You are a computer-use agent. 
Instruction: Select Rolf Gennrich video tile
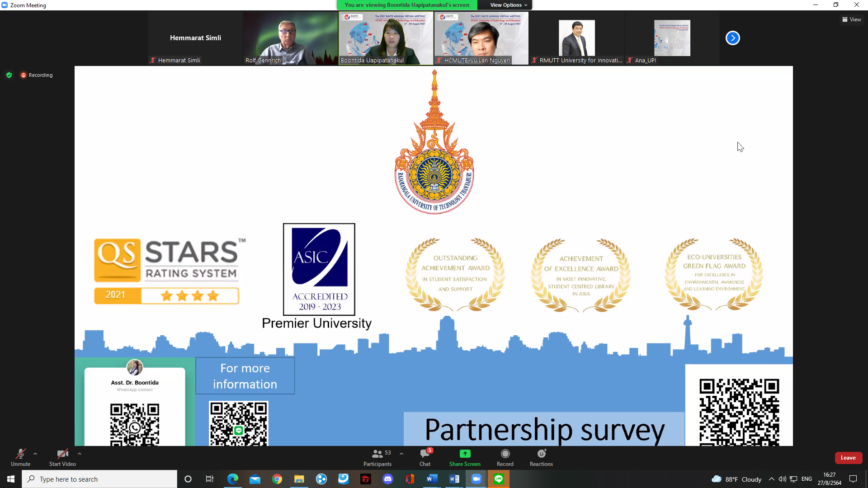pos(291,38)
